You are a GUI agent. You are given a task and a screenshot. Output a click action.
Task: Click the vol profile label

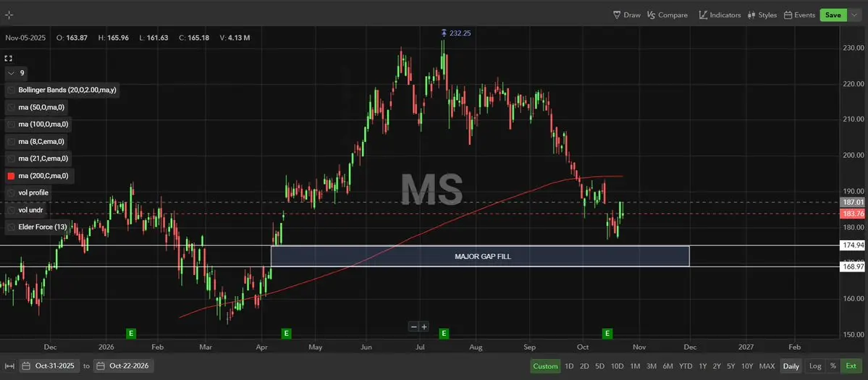[33, 193]
